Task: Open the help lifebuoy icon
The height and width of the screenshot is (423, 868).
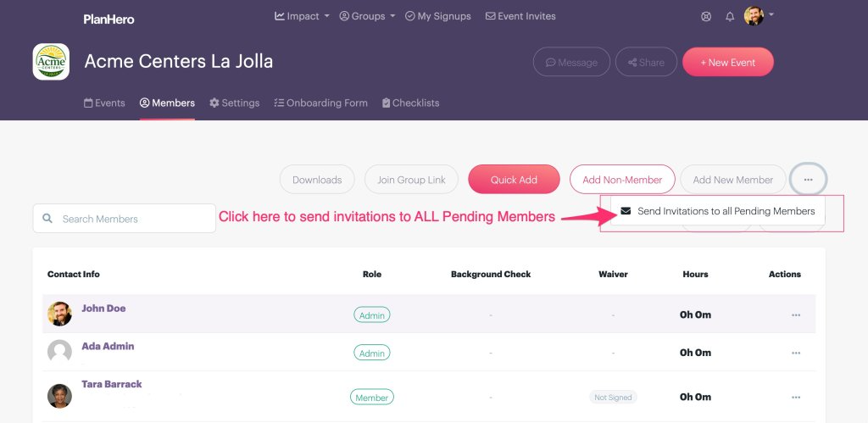Action: (706, 17)
